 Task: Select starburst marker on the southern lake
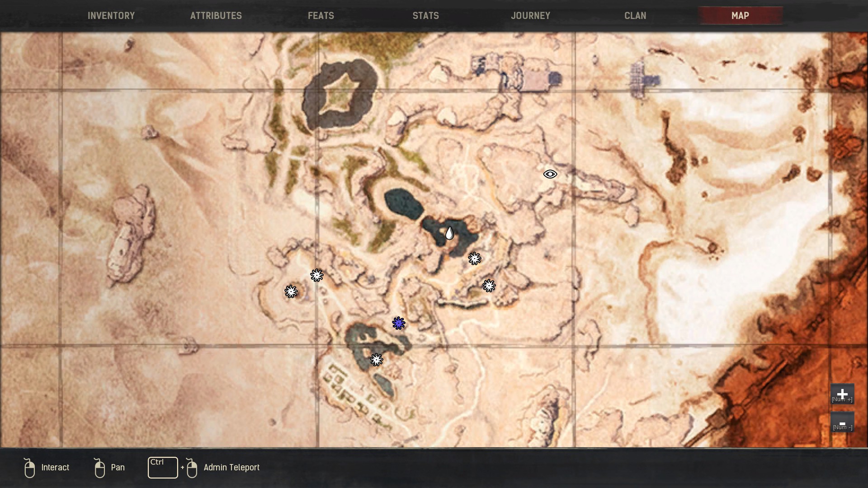[x=377, y=360]
